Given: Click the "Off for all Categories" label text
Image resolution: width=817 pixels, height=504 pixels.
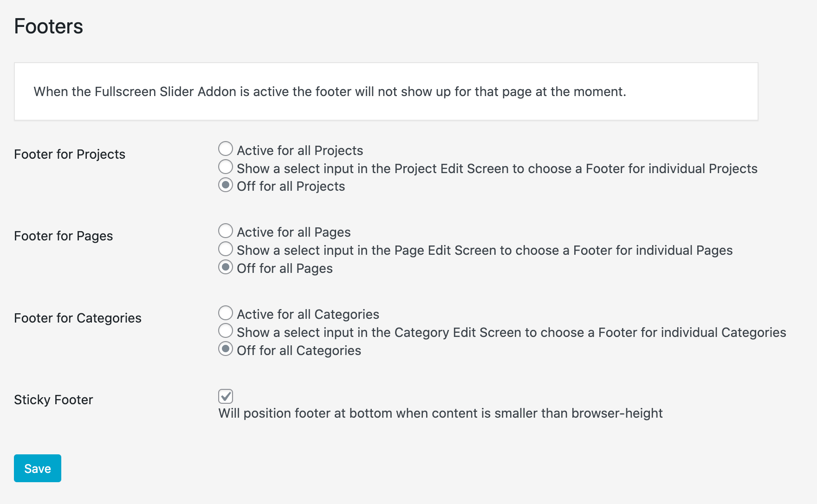Looking at the screenshot, I should [x=299, y=351].
